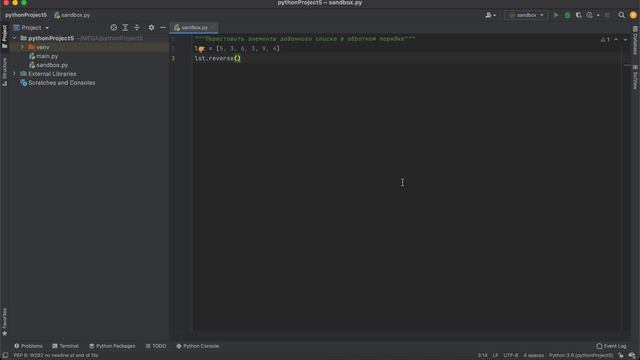Select opened file target icon in Project panel

tap(113, 27)
